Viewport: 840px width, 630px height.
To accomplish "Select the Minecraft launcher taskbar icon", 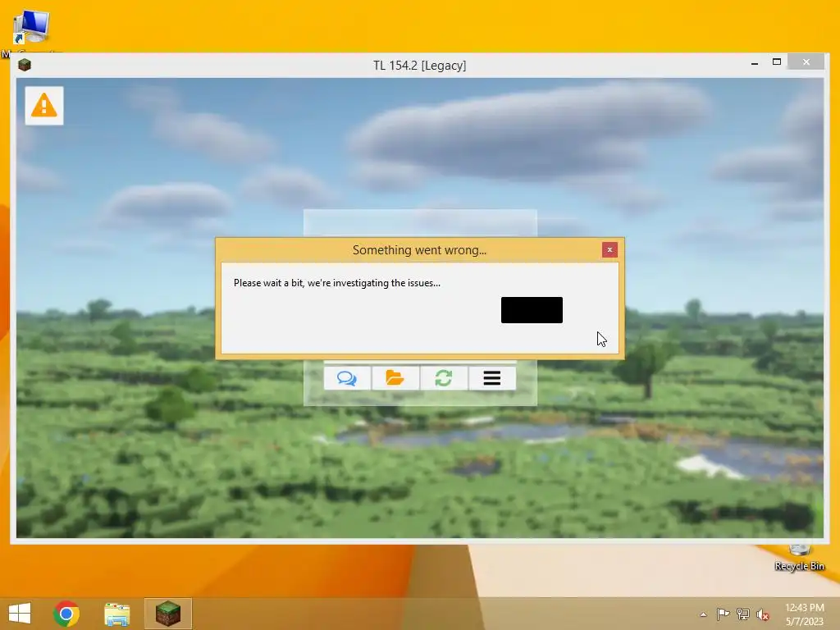I will click(167, 614).
